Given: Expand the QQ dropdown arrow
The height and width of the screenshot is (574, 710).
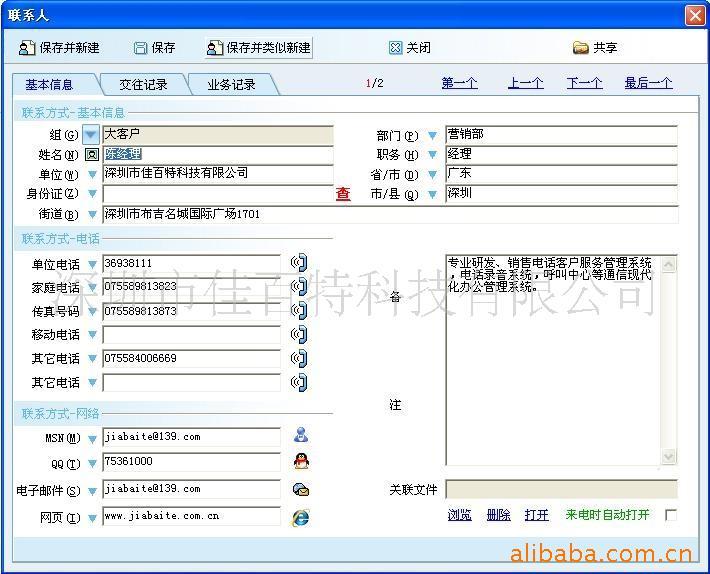Looking at the screenshot, I should coord(92,464).
